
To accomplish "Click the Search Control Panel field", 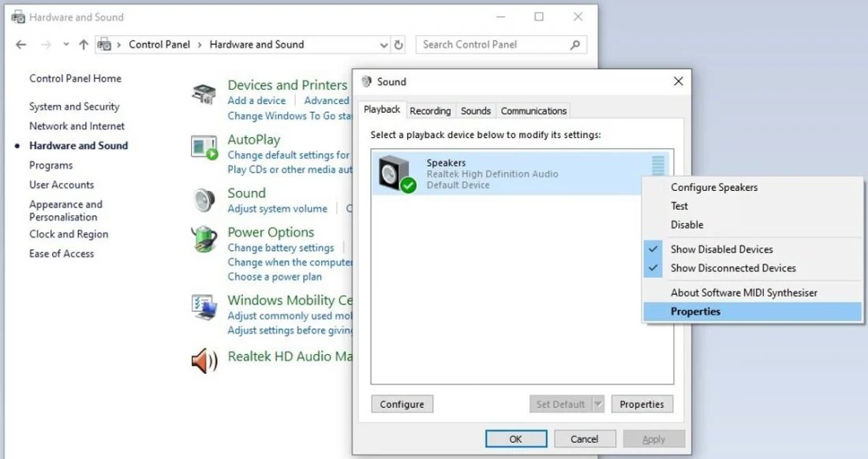I will click(x=502, y=45).
